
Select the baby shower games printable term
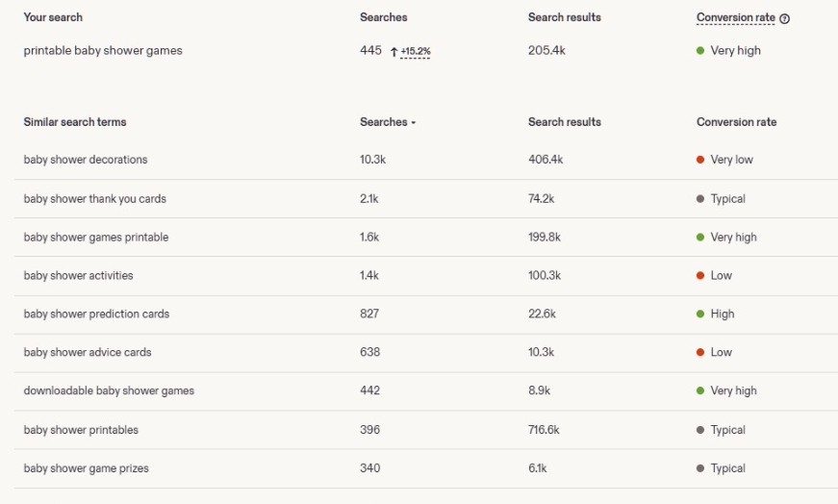point(96,238)
